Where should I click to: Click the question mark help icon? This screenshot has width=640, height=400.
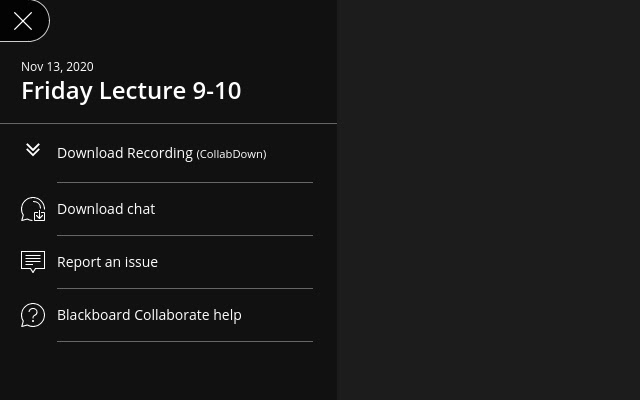point(33,315)
